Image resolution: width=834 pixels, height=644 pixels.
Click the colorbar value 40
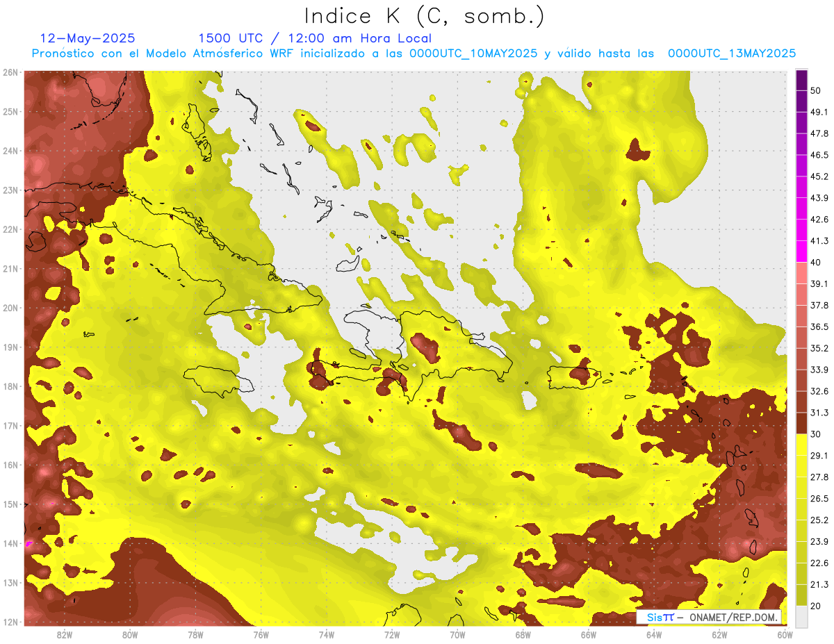(x=816, y=263)
